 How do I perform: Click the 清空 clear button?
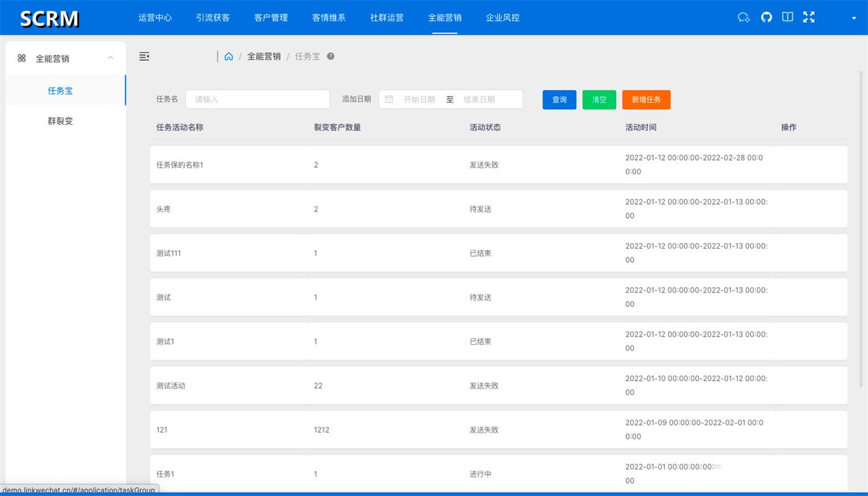(x=599, y=100)
